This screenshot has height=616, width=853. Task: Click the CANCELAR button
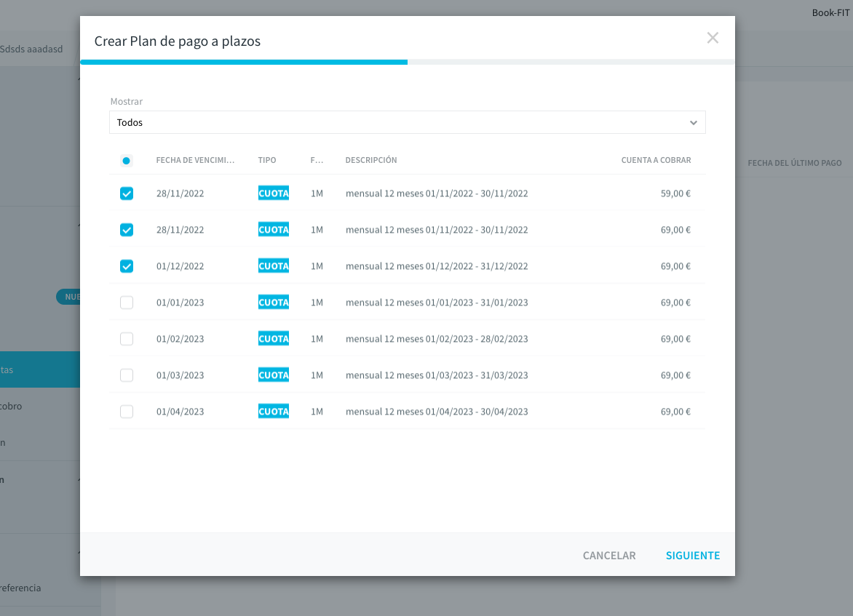click(609, 555)
